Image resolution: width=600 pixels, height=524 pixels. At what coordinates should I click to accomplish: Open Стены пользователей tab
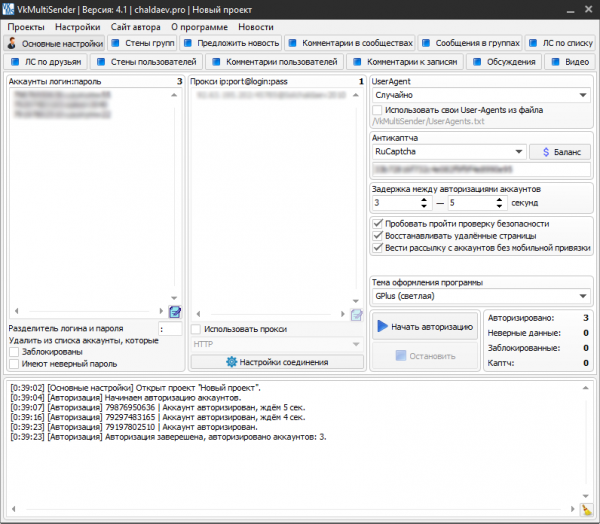(146, 62)
